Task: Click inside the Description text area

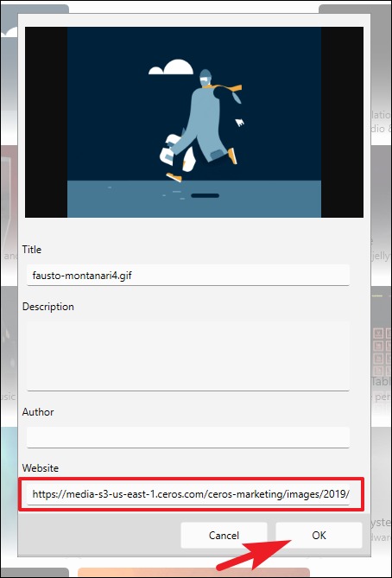Action: 188,356
